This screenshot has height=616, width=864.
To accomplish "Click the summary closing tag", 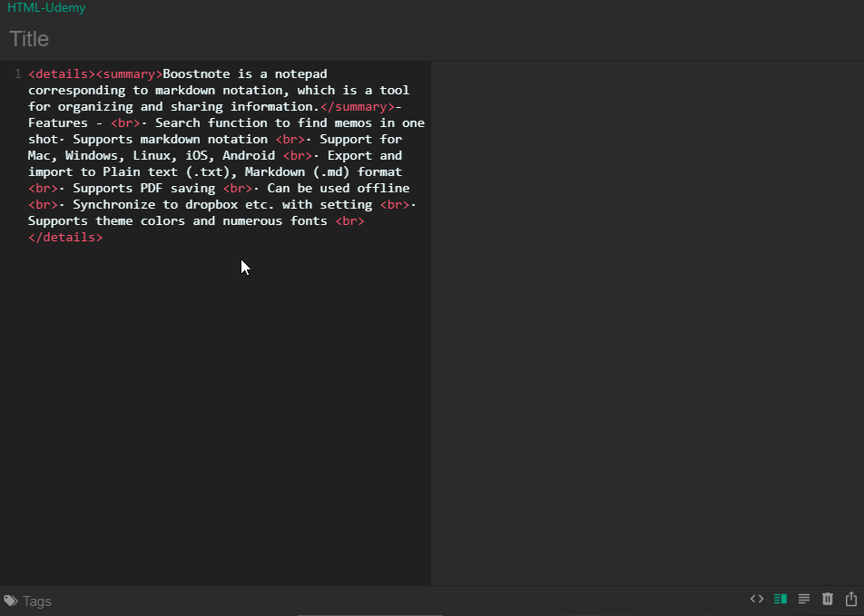I will [x=359, y=106].
